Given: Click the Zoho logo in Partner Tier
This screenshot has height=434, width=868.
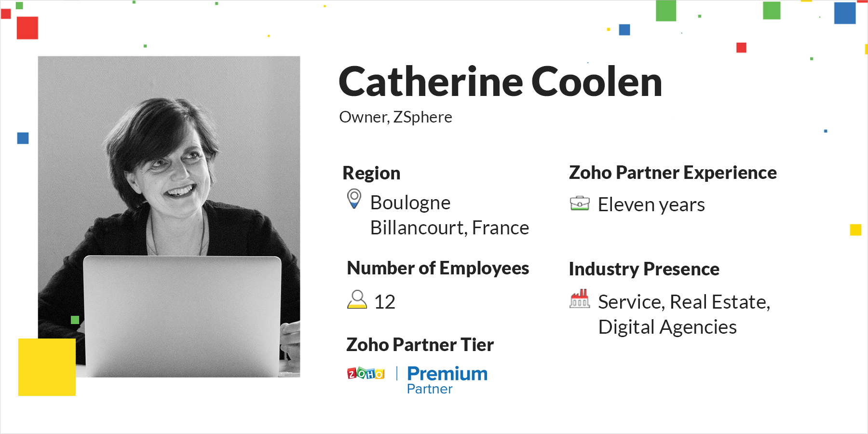Looking at the screenshot, I should (x=366, y=374).
